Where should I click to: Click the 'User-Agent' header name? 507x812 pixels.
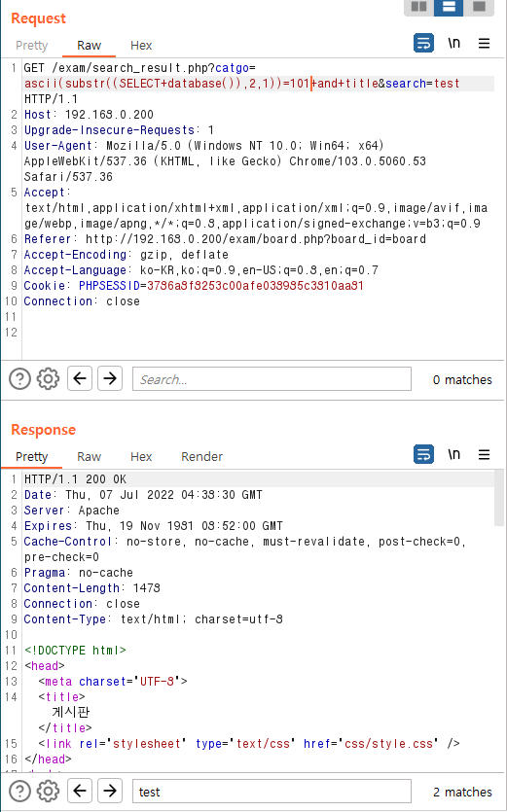pos(58,146)
